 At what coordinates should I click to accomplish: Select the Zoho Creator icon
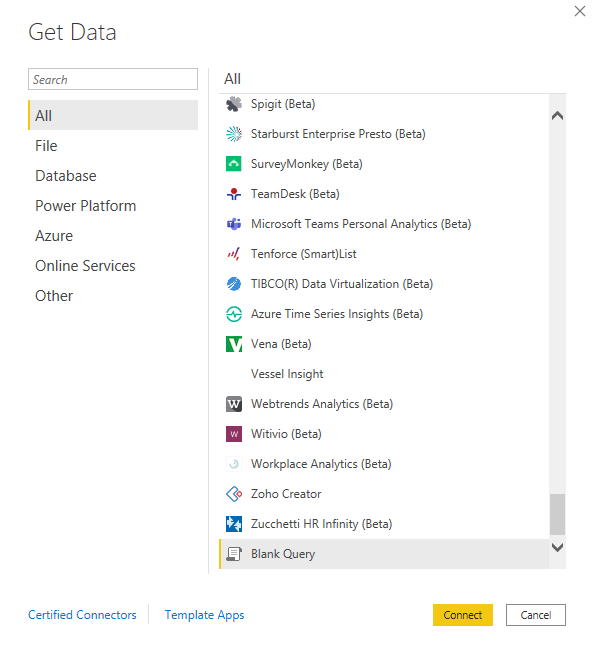(x=234, y=494)
